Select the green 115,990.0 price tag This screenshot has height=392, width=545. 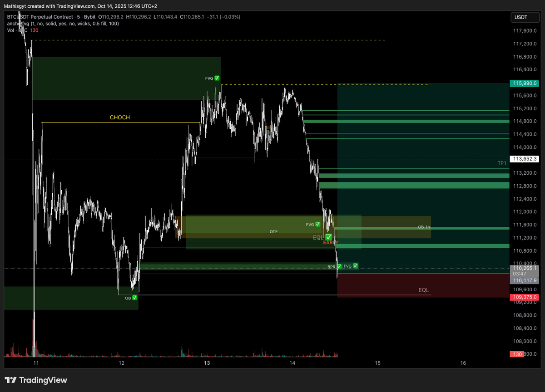pos(525,83)
